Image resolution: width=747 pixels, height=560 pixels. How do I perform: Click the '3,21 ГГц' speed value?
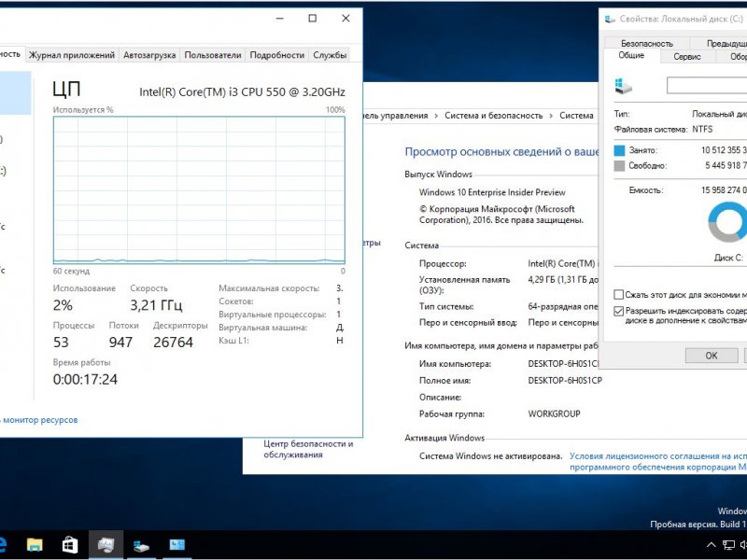156,305
